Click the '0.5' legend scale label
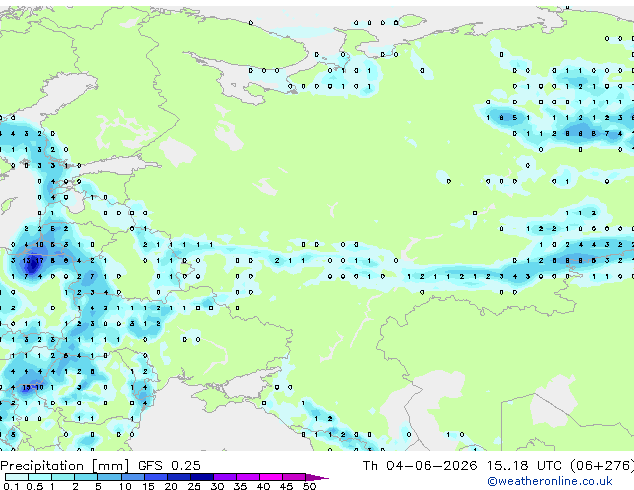This screenshot has width=634, height=490. tap(35, 486)
